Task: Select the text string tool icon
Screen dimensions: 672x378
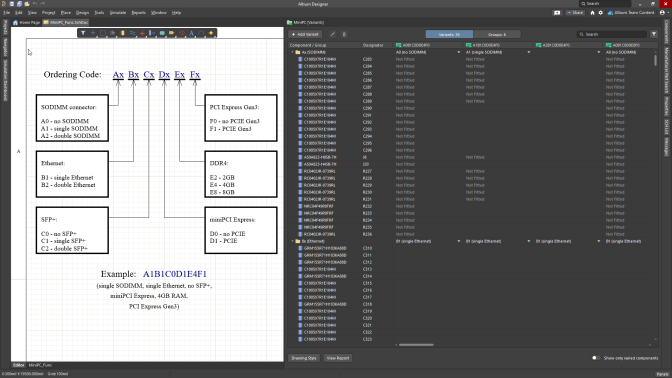Action: coord(192,33)
